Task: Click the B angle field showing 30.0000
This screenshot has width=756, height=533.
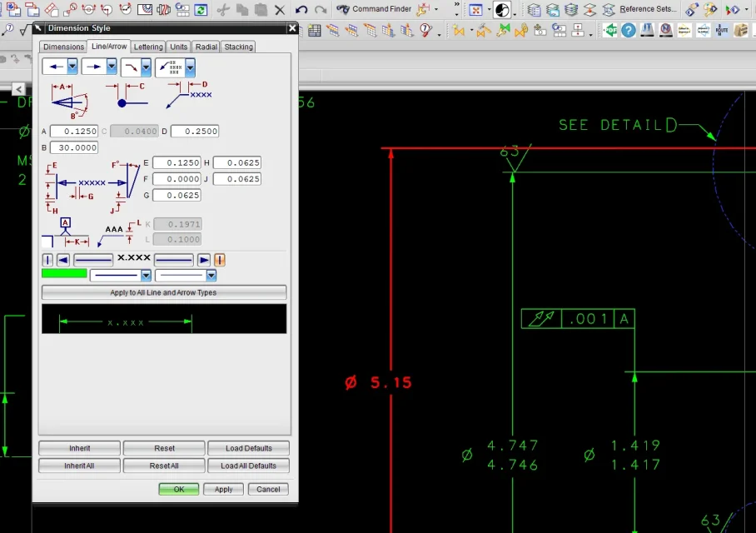Action: 73,147
